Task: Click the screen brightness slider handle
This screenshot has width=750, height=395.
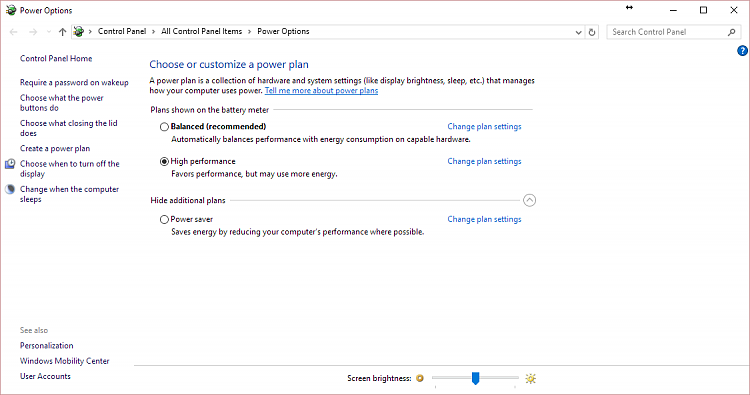Action: coord(475,378)
